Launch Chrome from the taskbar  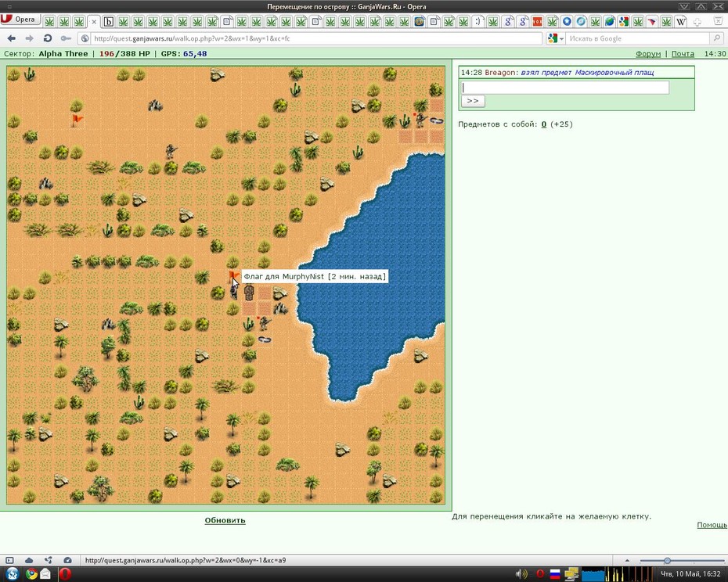[x=31, y=574]
